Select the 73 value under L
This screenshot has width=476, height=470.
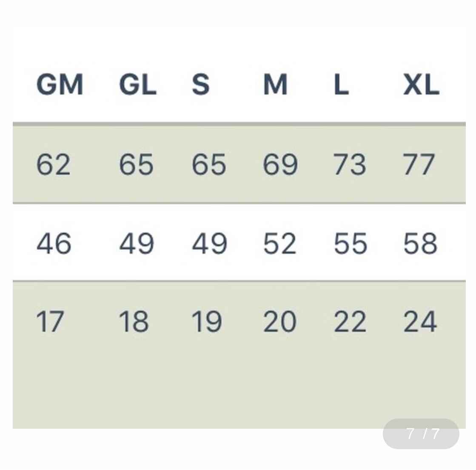tap(349, 165)
